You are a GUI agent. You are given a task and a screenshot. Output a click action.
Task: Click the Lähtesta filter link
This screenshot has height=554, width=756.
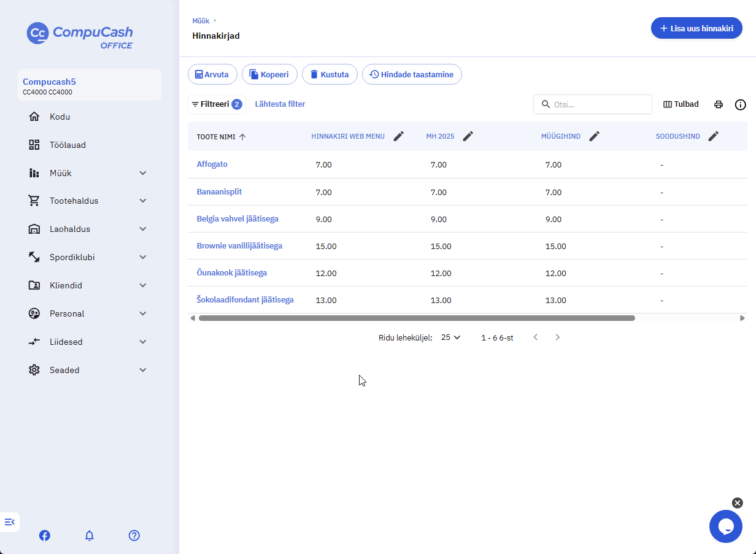tap(280, 104)
